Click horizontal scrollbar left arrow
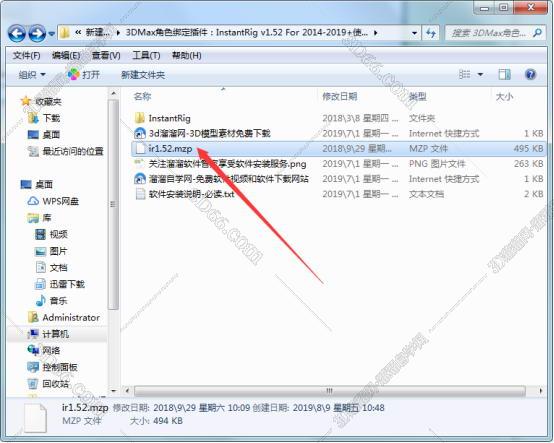The height and width of the screenshot is (443, 554). point(127,391)
